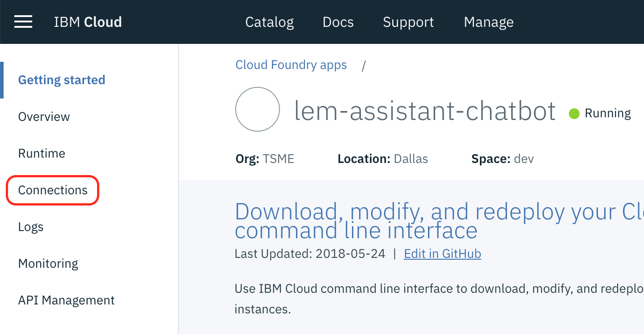Open the Runtime sidebar page
Screen dimensions: 644x334
click(42, 154)
